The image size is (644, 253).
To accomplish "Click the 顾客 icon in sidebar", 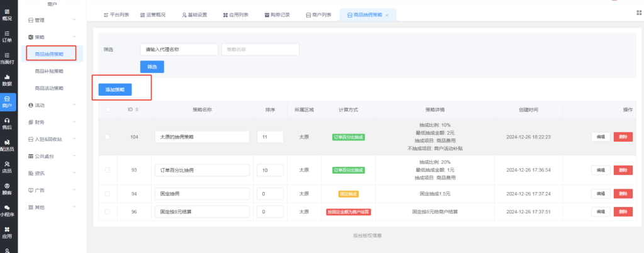I will 7,188.
